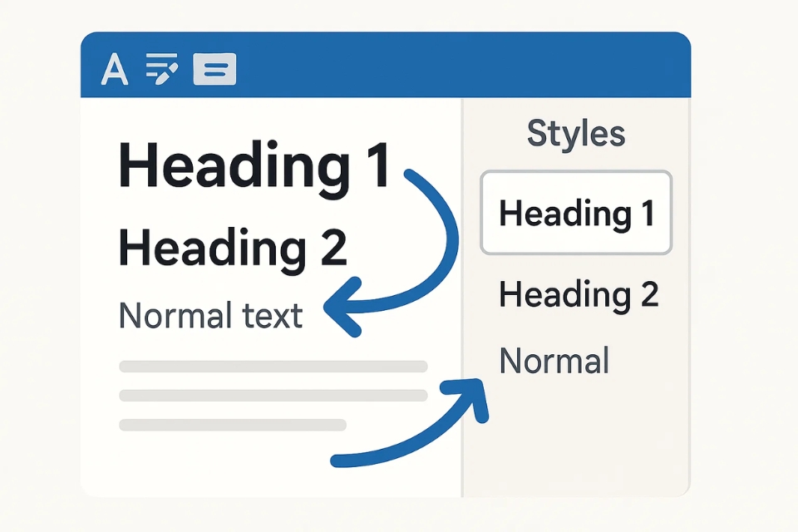The height and width of the screenshot is (532, 798).
Task: Click the tail of the lower curved arrow
Action: coord(341,458)
